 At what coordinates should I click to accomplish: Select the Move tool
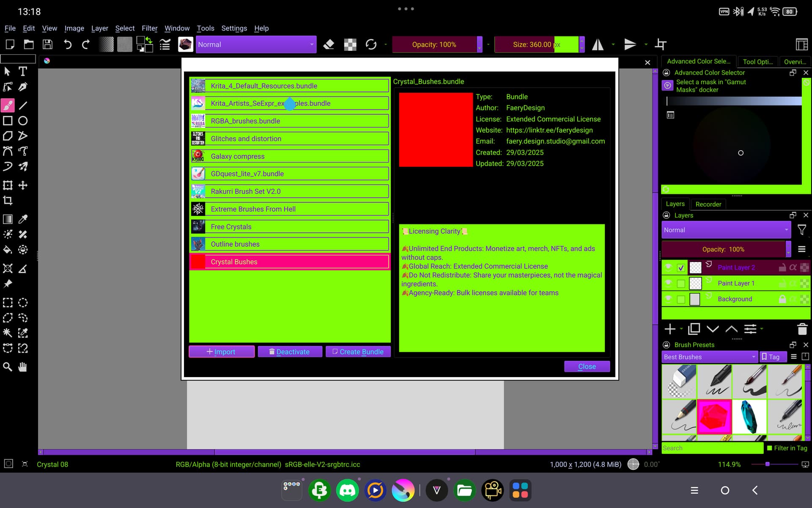click(x=23, y=185)
